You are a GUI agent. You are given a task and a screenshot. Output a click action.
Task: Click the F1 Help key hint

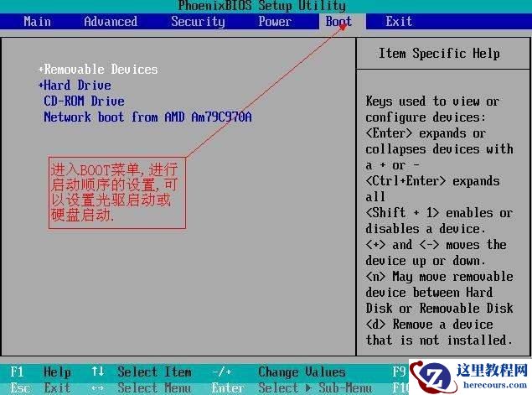point(41,372)
